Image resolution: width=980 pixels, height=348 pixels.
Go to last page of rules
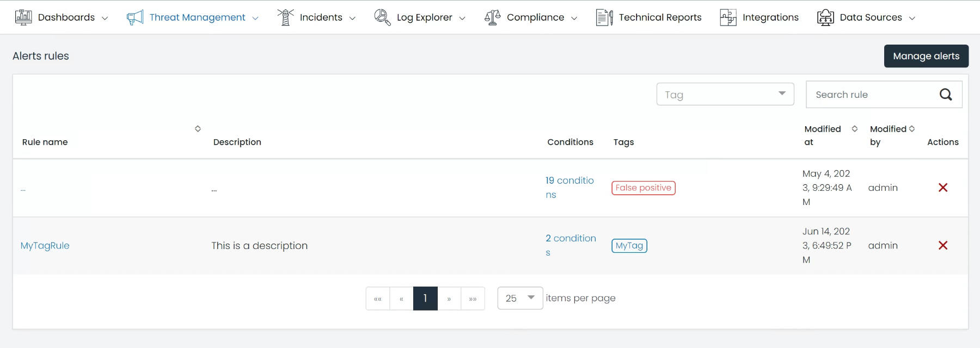[473, 299]
